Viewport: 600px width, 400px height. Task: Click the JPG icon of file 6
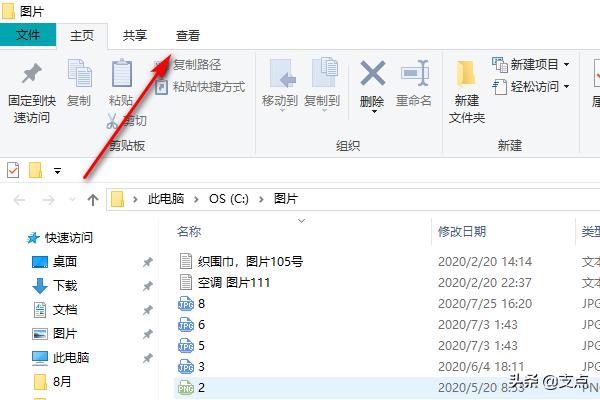(x=186, y=325)
